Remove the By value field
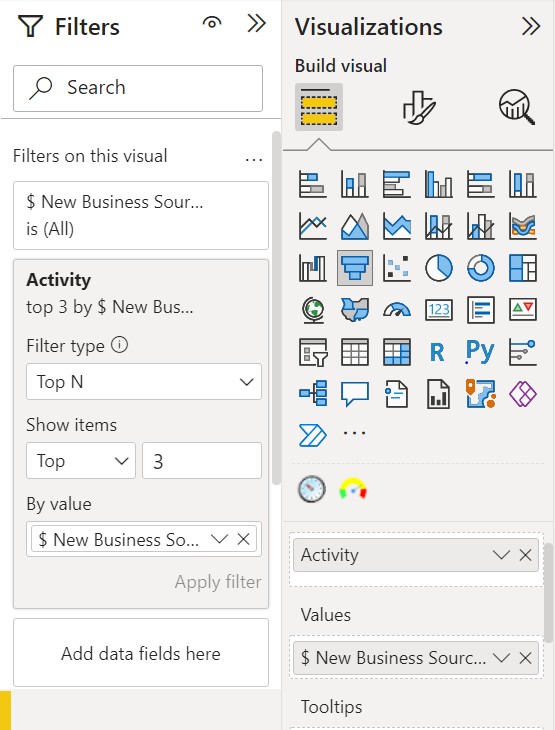 coord(244,539)
